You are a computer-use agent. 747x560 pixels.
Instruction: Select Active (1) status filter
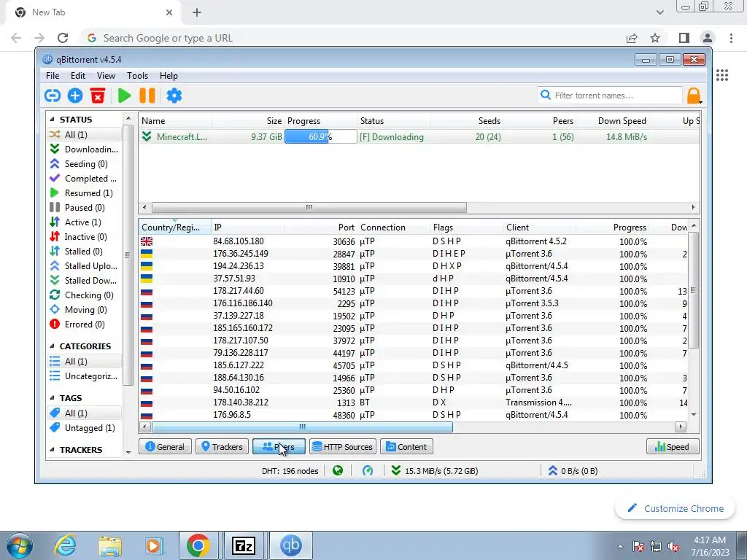pos(85,222)
